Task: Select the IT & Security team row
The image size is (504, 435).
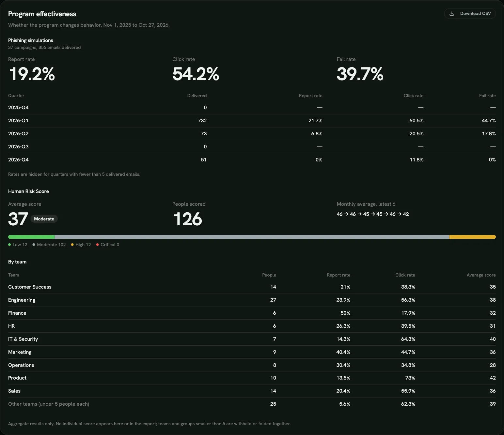Action: click(252, 339)
